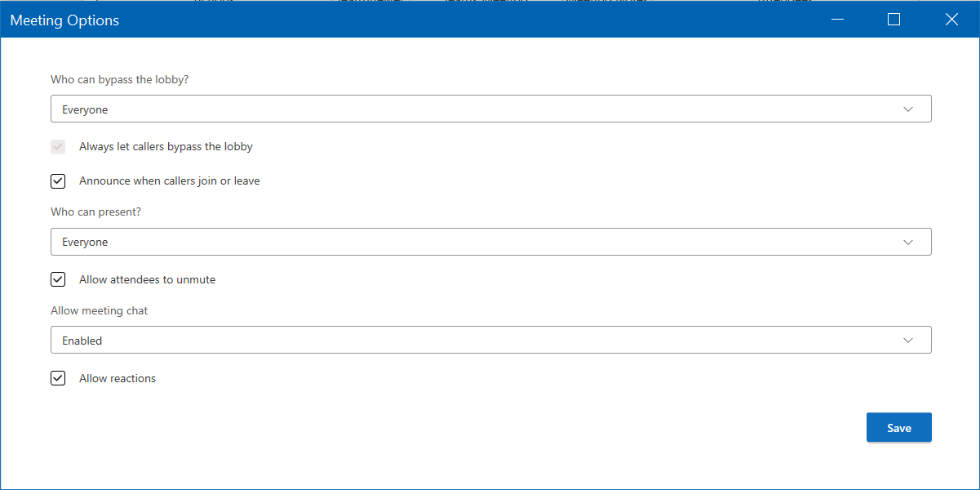980x490 pixels.
Task: Click the minimize icon on the title bar
Action: coord(837,19)
